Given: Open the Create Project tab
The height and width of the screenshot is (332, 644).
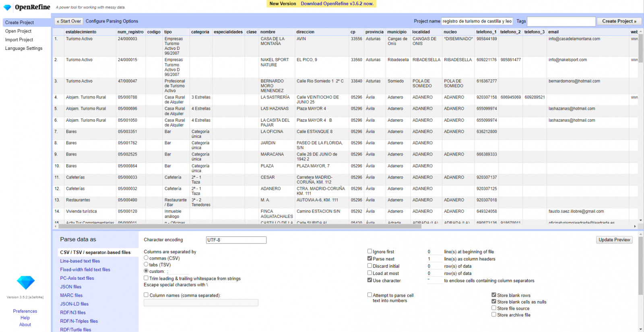Looking at the screenshot, I should pyautogui.click(x=27, y=23).
